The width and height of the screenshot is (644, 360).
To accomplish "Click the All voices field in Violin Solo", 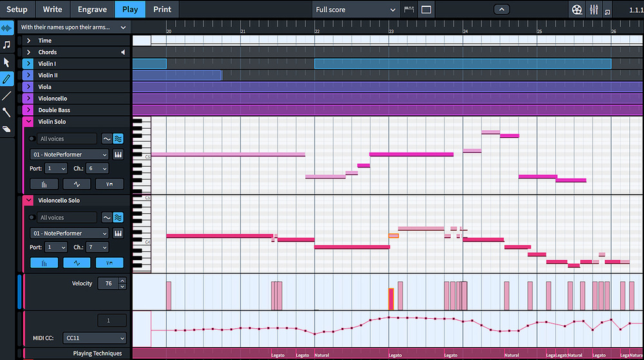I will (x=66, y=138).
